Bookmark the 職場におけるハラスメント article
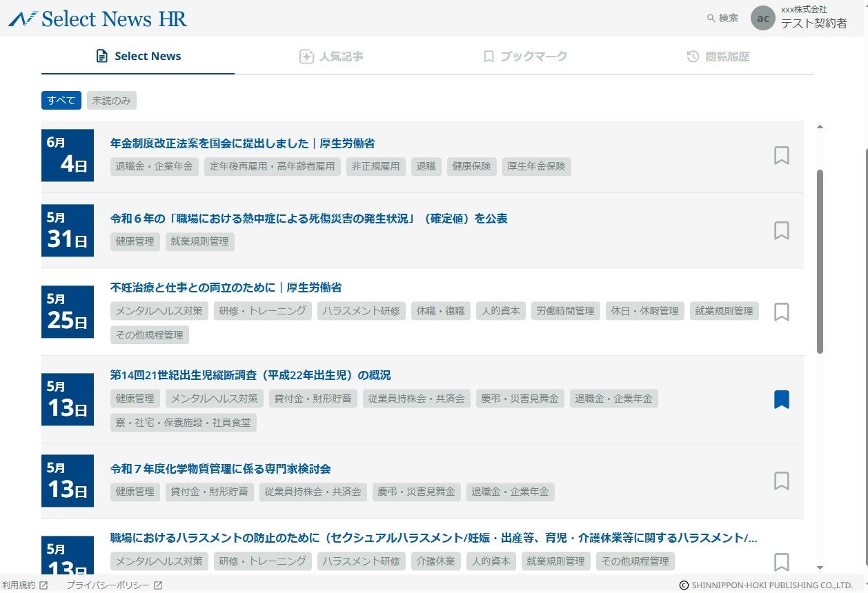This screenshot has width=868, height=593. (781, 562)
